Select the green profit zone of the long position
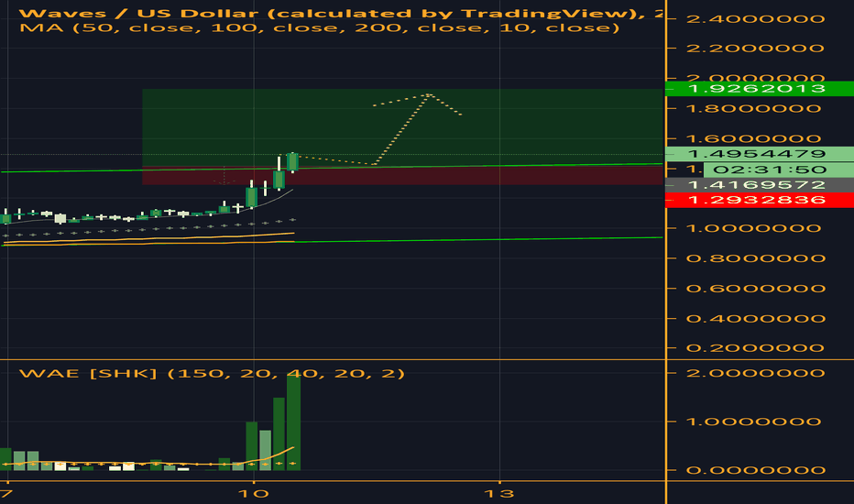Screen dimensions: 854x504 pyautogui.click(x=402, y=127)
